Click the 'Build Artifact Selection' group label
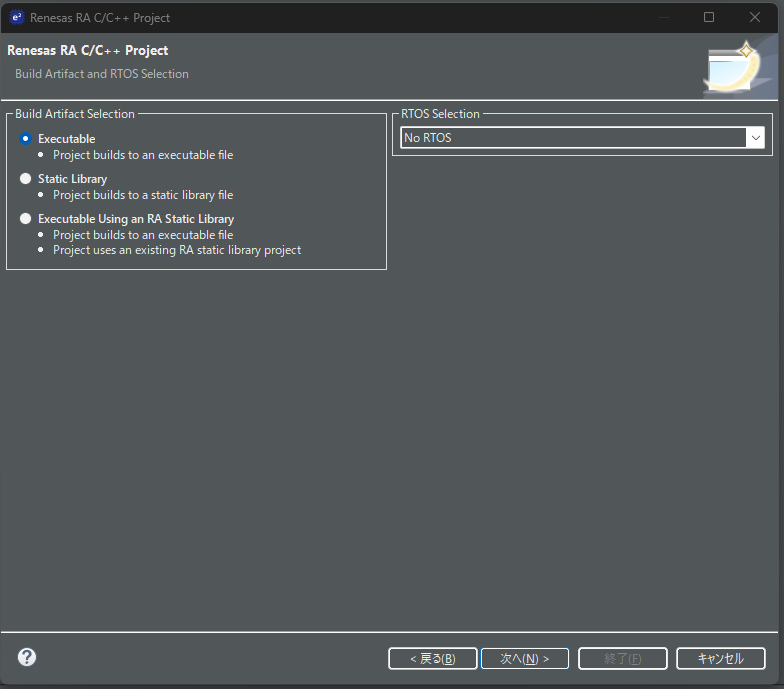Screen dimensions: 784x689 (75, 114)
